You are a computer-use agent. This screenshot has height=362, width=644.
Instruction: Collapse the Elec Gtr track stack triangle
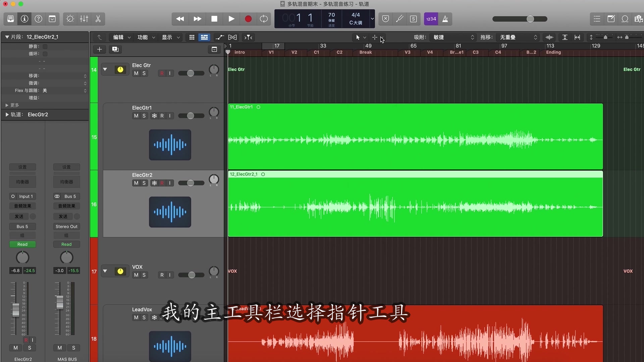point(105,69)
